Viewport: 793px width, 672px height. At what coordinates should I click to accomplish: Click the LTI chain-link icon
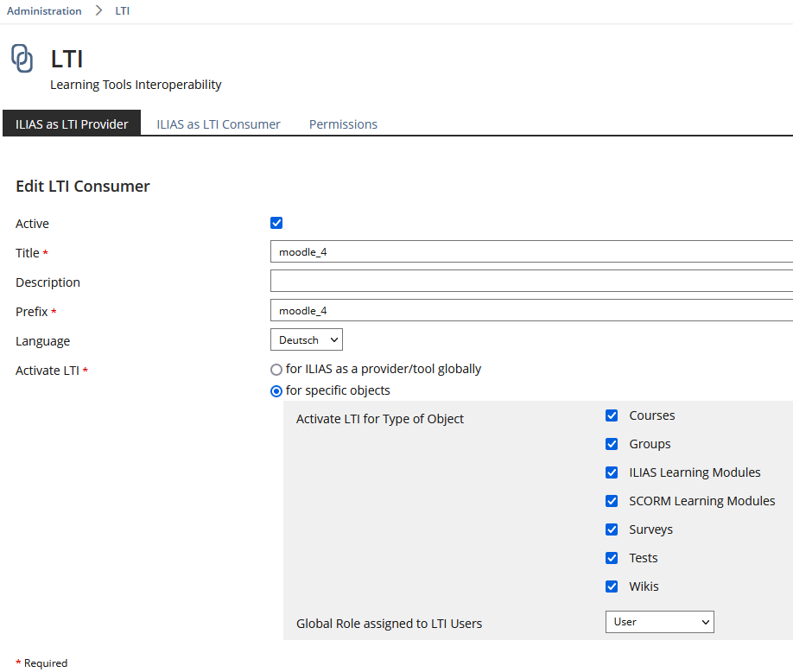pos(22,59)
